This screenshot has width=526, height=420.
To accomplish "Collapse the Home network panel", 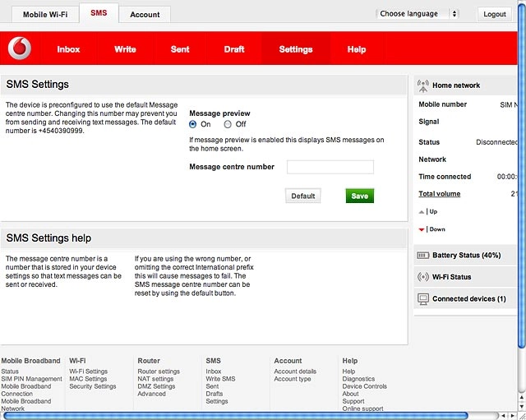I will tap(465, 85).
